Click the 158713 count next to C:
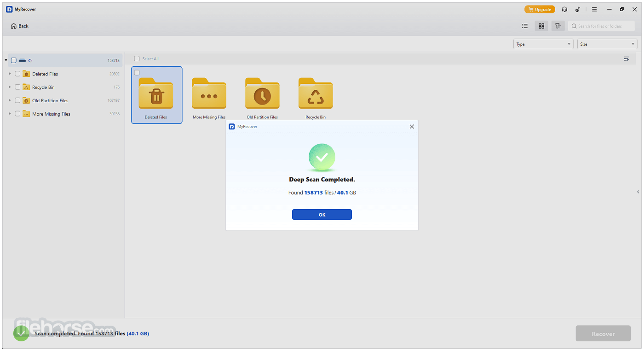The image size is (644, 351). coord(114,61)
